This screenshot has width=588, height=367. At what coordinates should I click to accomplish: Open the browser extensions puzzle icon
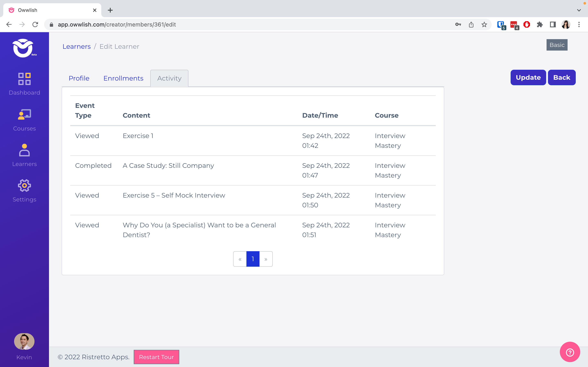pyautogui.click(x=540, y=24)
